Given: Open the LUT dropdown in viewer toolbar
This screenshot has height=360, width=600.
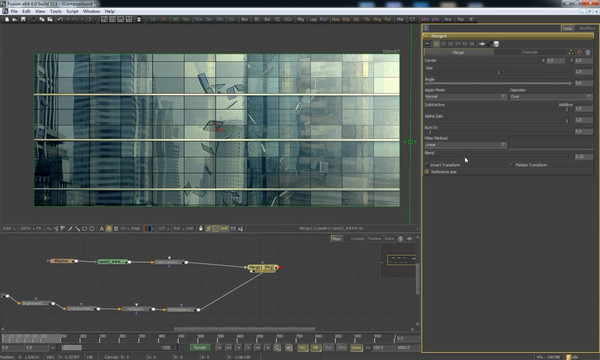Looking at the screenshot, I should pyautogui.click(x=163, y=228).
